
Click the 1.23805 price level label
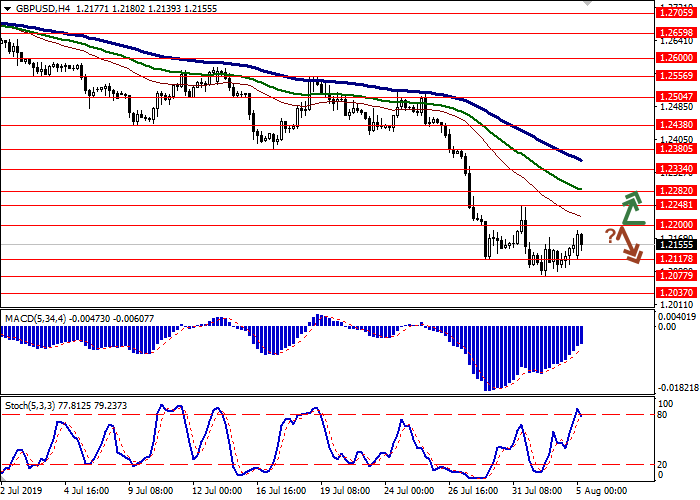[677, 148]
